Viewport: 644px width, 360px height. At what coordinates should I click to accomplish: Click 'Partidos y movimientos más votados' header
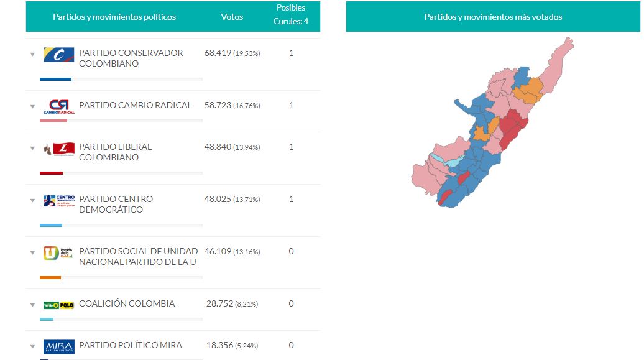click(493, 17)
